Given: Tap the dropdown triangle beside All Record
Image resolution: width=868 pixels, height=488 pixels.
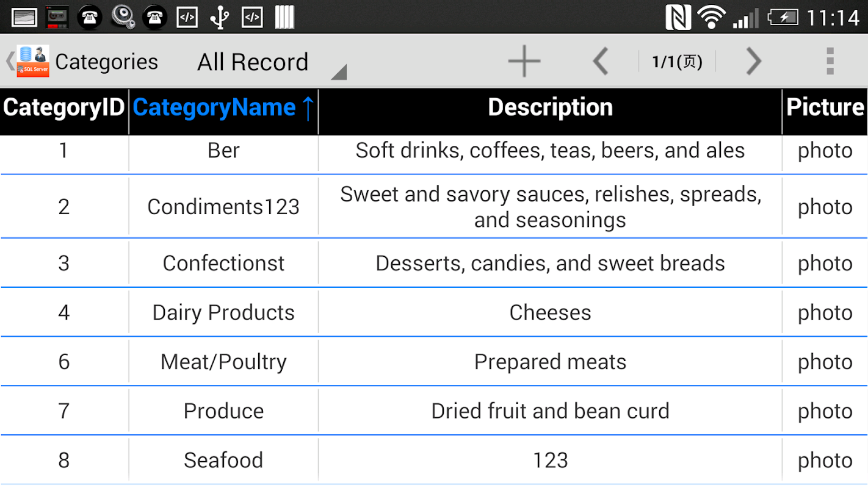Looking at the screenshot, I should pos(339,72).
